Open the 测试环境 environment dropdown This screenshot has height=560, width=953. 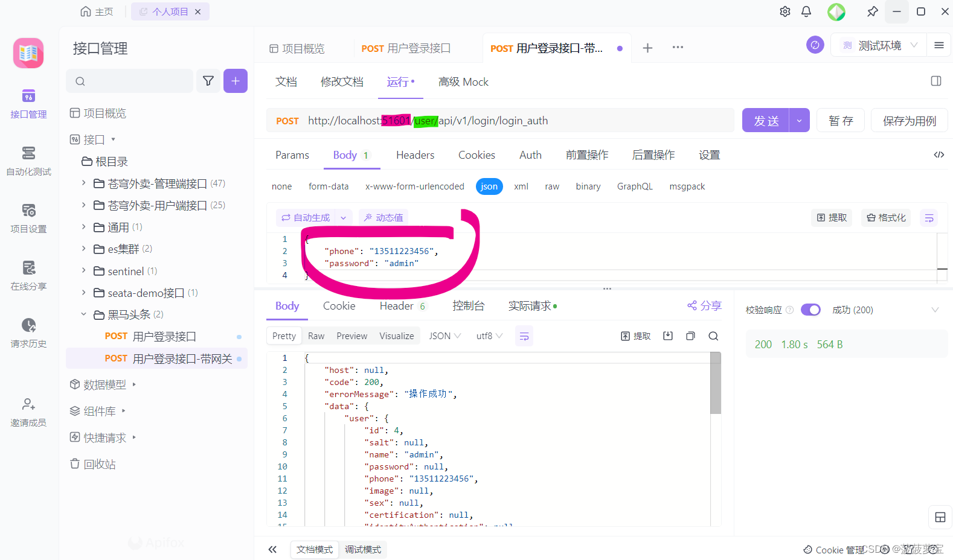(880, 45)
